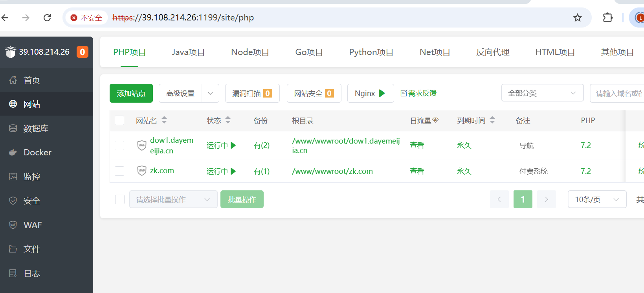Click 有(2) backup link for dow1.dayemeijia.cn
644x293 pixels.
262,146
